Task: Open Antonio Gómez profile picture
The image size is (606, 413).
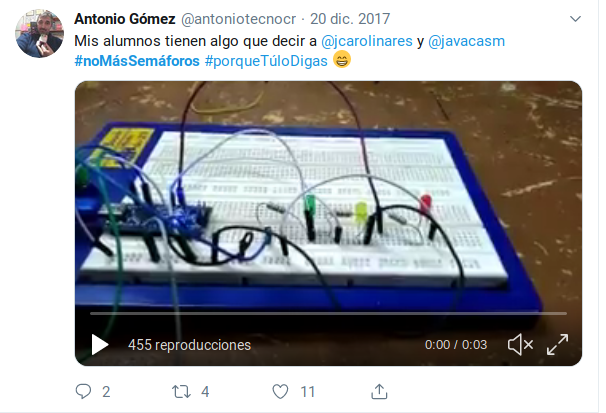Action: (39, 34)
